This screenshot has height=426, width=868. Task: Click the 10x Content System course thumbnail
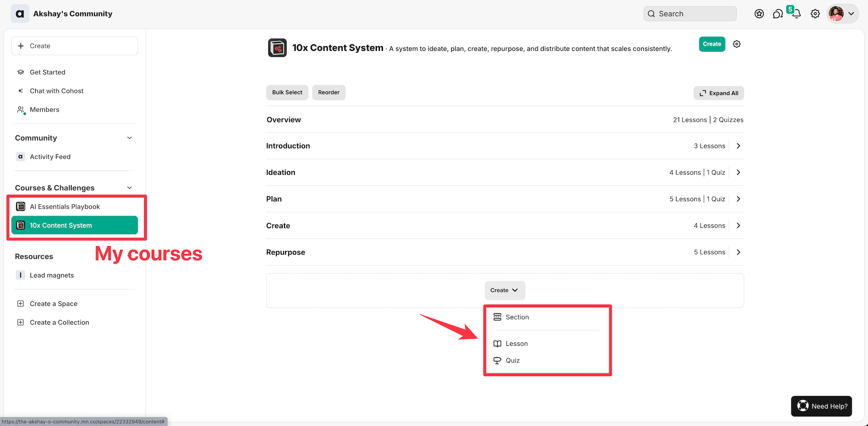277,48
